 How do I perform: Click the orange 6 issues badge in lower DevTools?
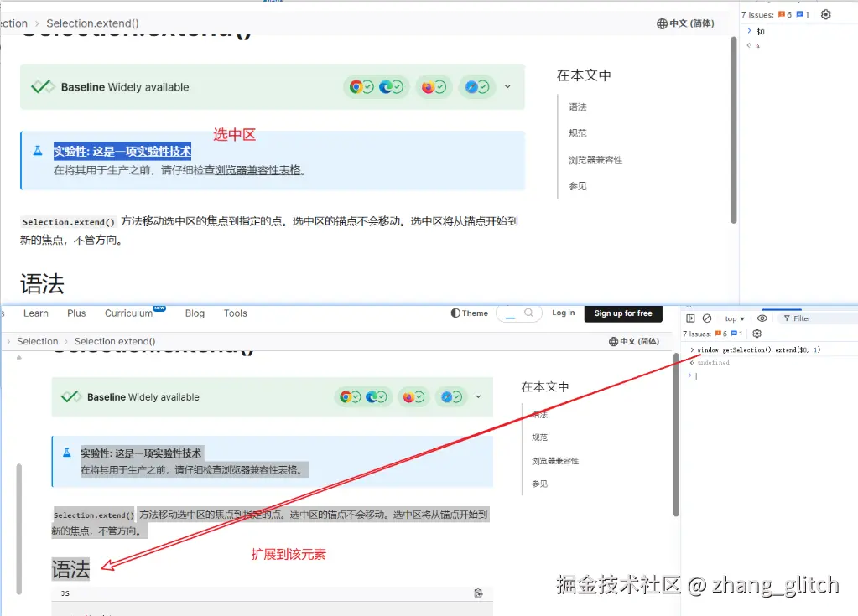721,334
